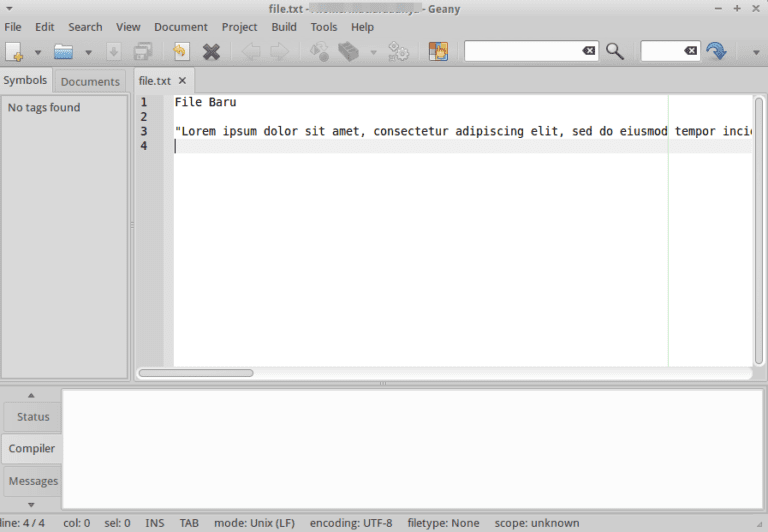Click the editor vertical scrollbar

tap(759, 231)
